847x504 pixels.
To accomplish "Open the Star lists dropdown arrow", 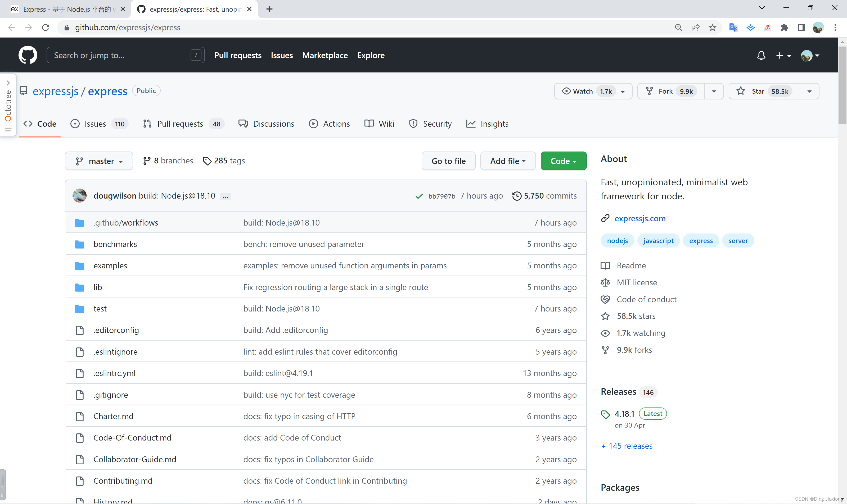I will 810,91.
